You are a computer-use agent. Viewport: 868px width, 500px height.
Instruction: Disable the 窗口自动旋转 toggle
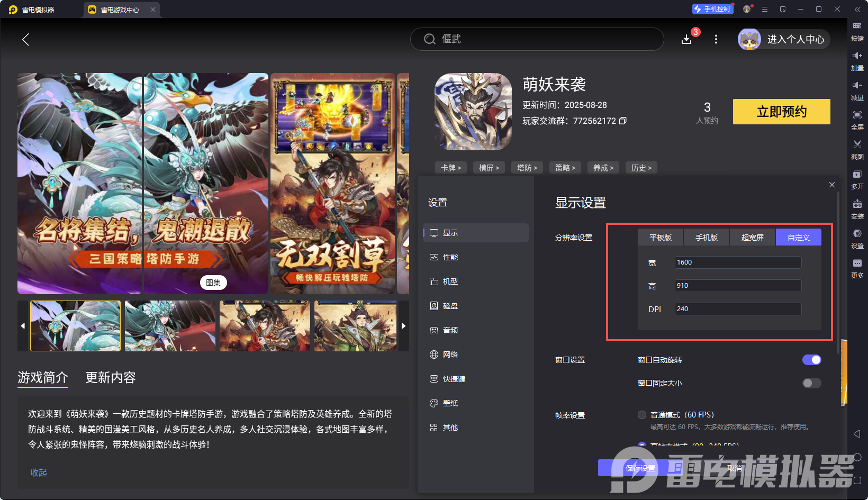(812, 360)
